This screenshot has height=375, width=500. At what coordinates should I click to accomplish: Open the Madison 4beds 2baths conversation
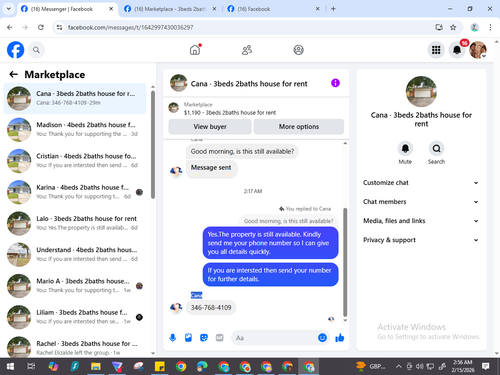point(75,129)
